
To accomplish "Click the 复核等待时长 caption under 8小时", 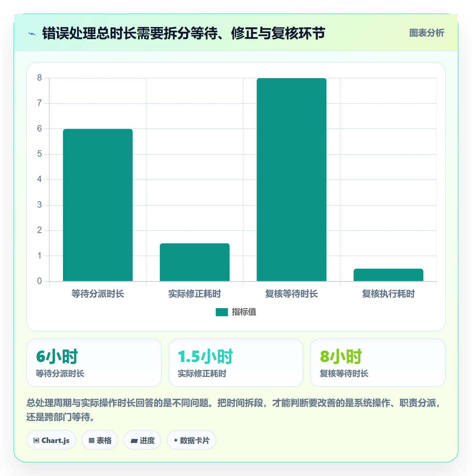I will (344, 374).
